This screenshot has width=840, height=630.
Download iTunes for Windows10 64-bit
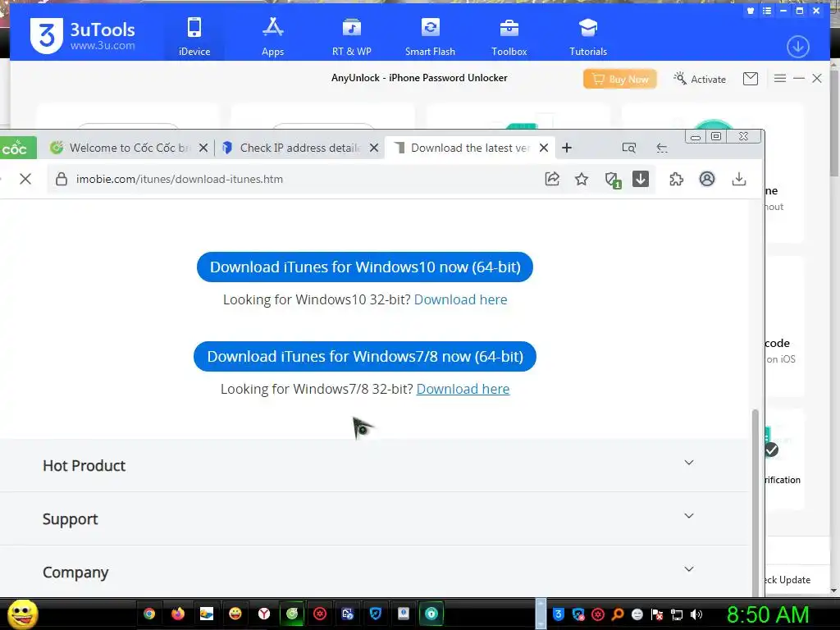tap(365, 267)
